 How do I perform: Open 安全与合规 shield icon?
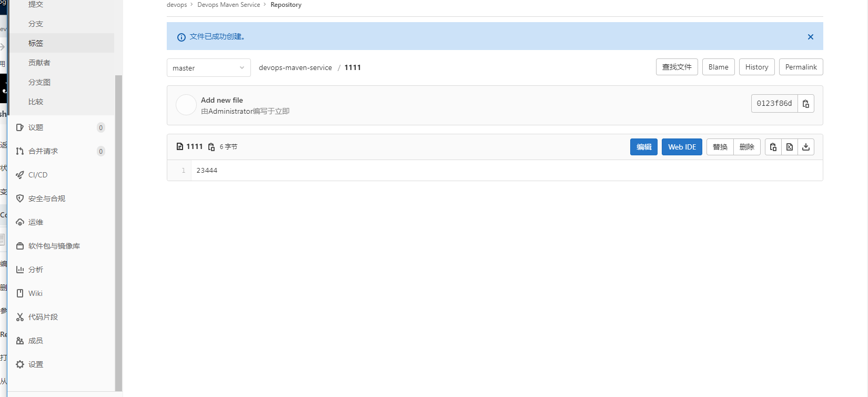20,198
